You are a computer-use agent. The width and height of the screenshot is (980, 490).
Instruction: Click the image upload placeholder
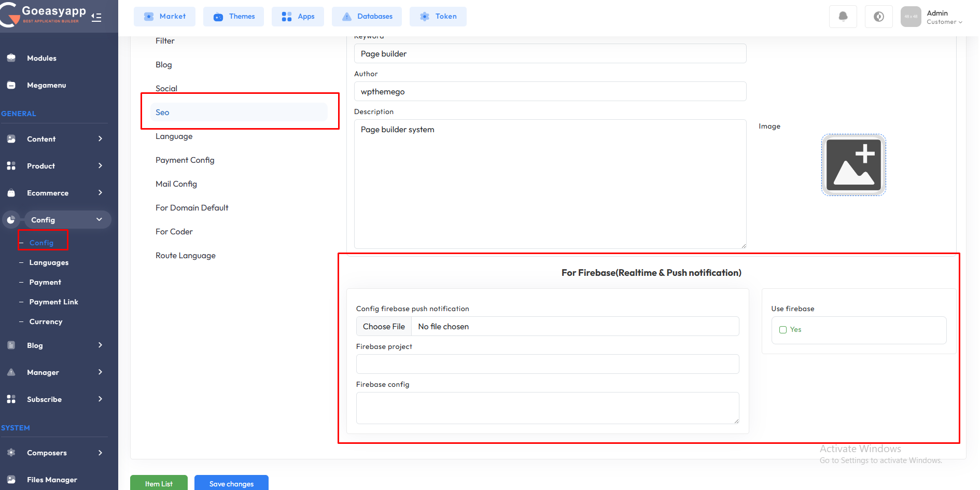click(853, 165)
